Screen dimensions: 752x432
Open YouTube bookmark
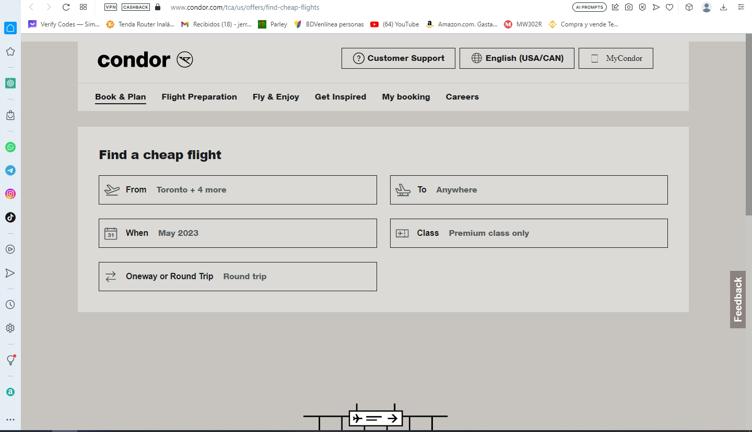[395, 24]
